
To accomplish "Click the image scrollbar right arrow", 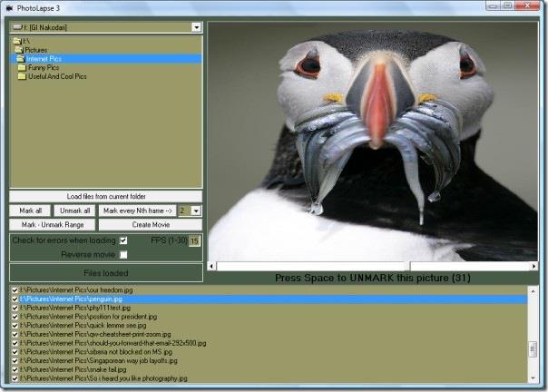I will tap(534, 266).
